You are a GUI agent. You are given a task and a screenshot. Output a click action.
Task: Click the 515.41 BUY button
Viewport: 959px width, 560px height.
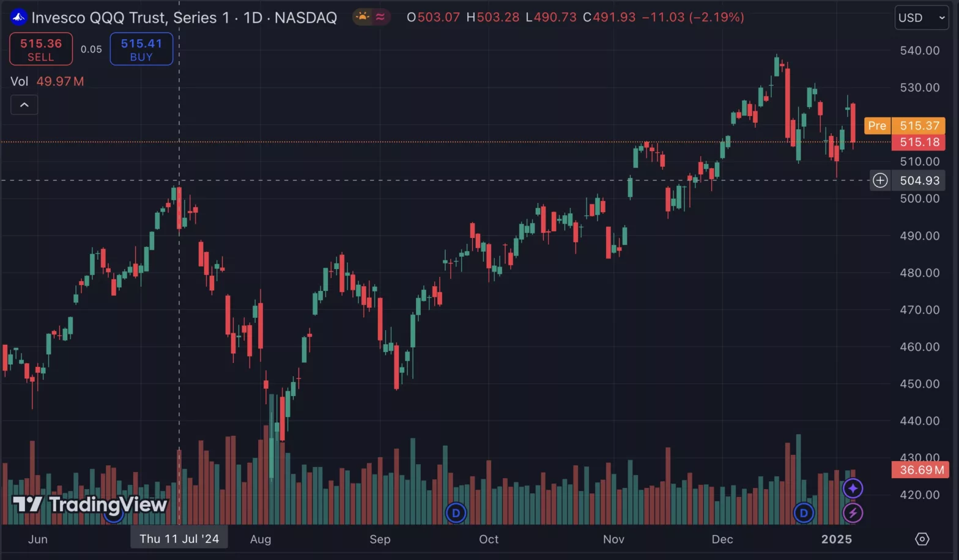point(141,50)
